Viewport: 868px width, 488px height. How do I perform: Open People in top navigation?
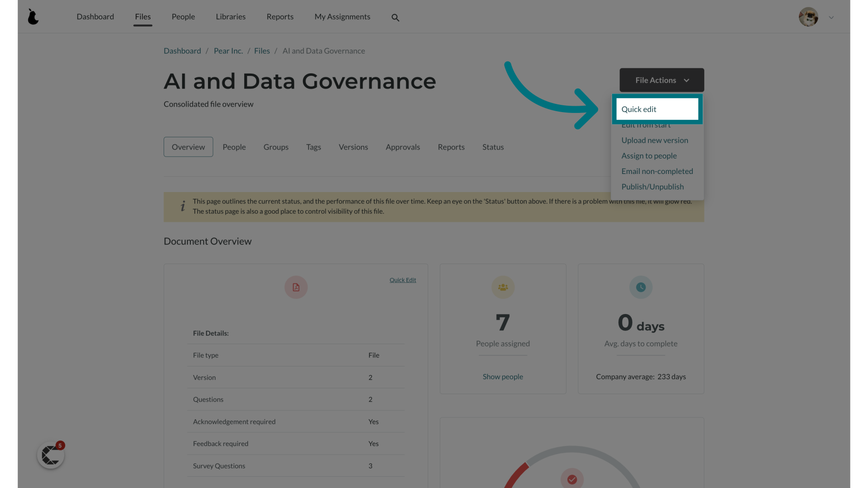click(x=183, y=17)
